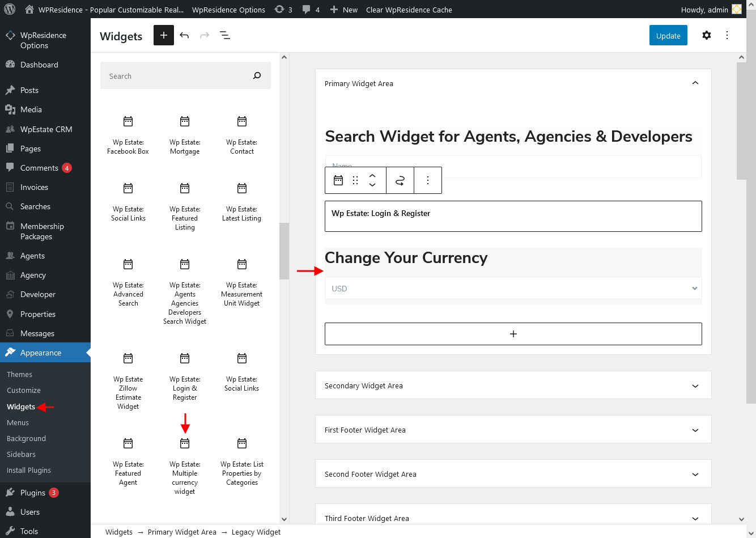Click the search magnifier in block search
This screenshot has width=756, height=538.
[257, 75]
